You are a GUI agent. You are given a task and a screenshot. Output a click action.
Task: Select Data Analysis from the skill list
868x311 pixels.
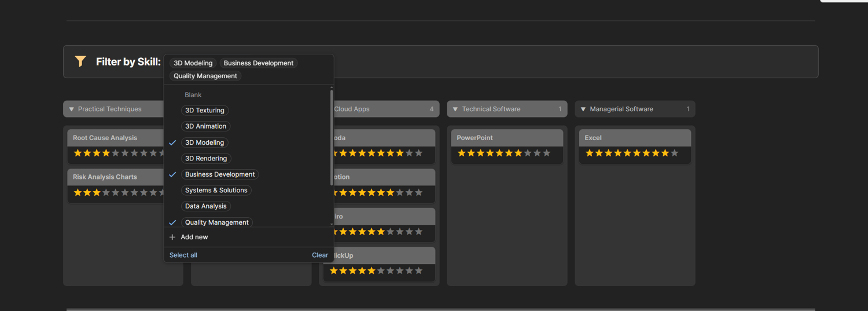click(206, 206)
